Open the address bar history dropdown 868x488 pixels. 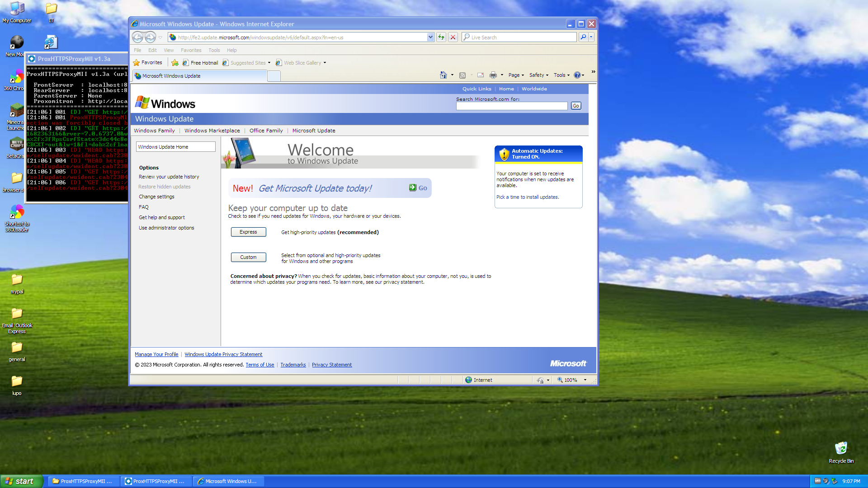[x=430, y=38]
